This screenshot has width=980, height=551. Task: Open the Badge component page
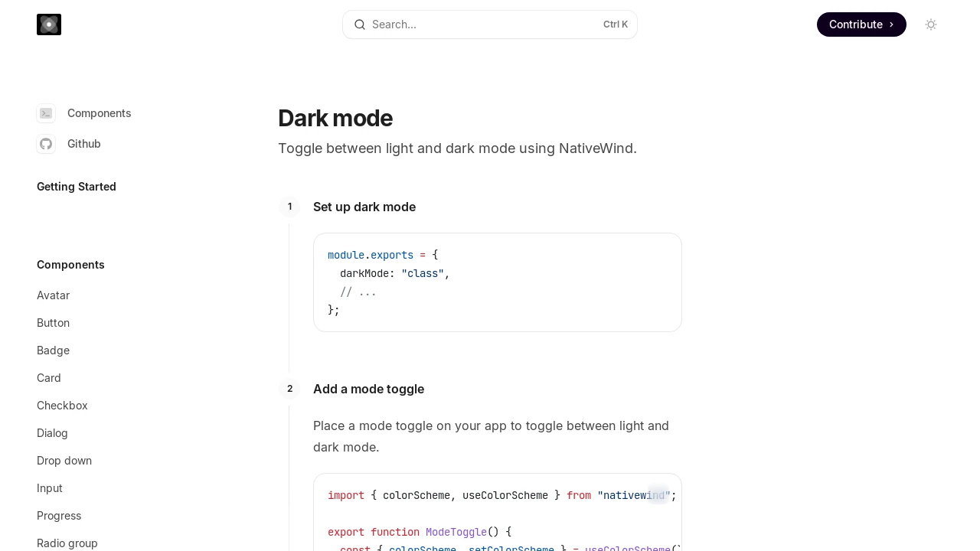pyautogui.click(x=53, y=350)
